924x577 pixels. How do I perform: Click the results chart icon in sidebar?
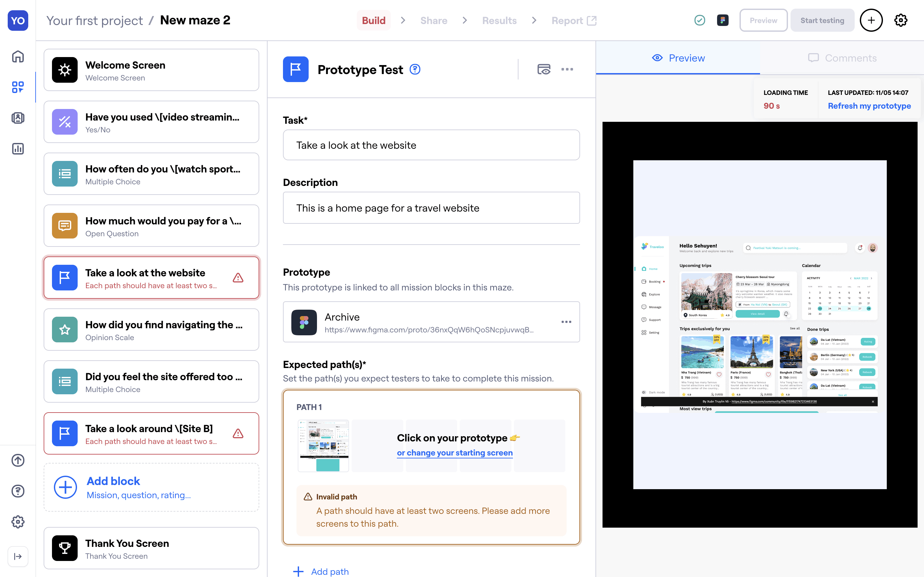(18, 149)
